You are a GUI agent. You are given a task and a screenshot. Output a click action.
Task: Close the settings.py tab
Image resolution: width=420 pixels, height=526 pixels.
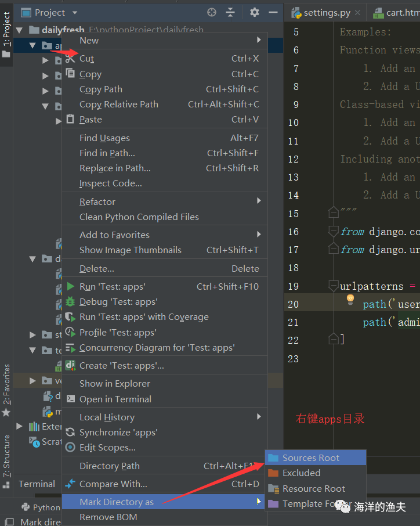click(357, 13)
